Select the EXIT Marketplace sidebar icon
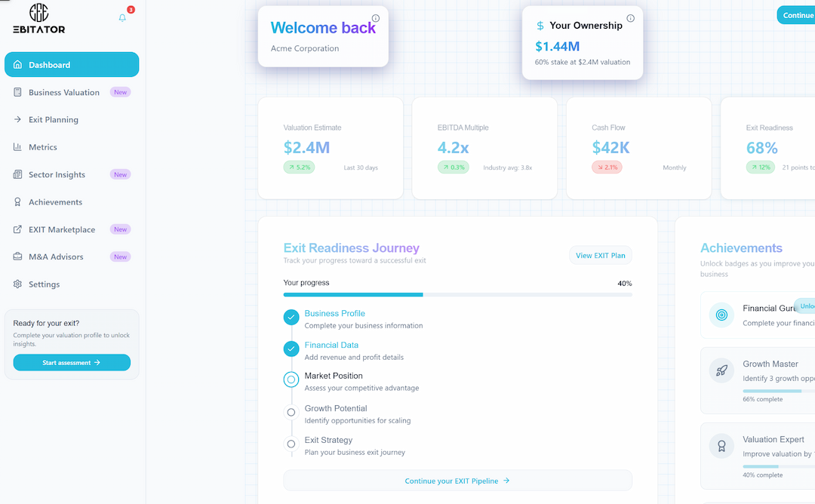This screenshot has height=504, width=815. pyautogui.click(x=17, y=229)
